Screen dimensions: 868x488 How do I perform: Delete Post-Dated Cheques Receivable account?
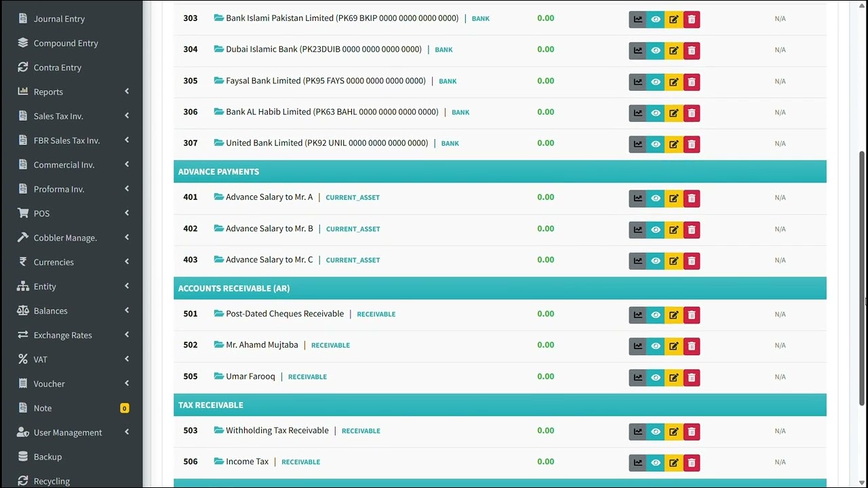(692, 315)
